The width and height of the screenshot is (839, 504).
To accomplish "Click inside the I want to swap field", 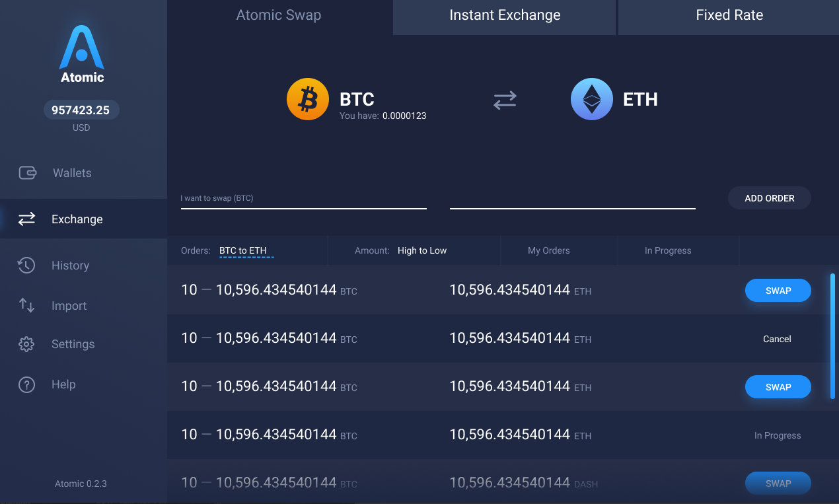I will (x=303, y=198).
